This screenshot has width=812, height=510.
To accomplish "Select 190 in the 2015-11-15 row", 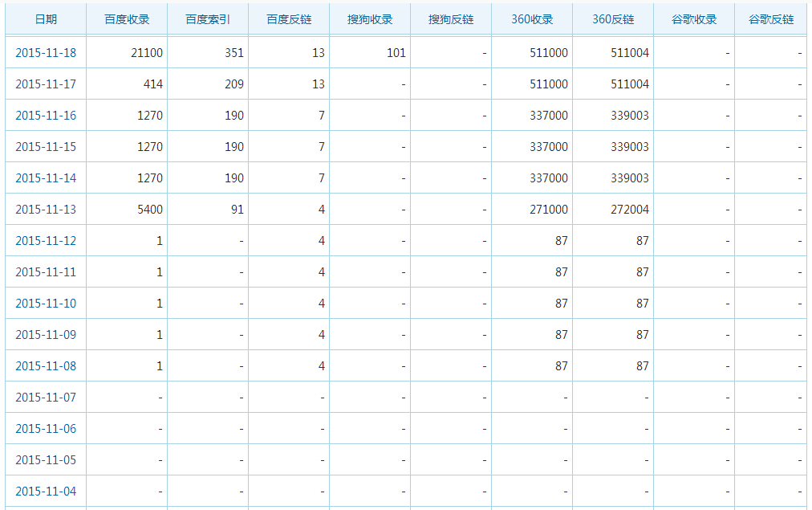I will pyautogui.click(x=234, y=147).
